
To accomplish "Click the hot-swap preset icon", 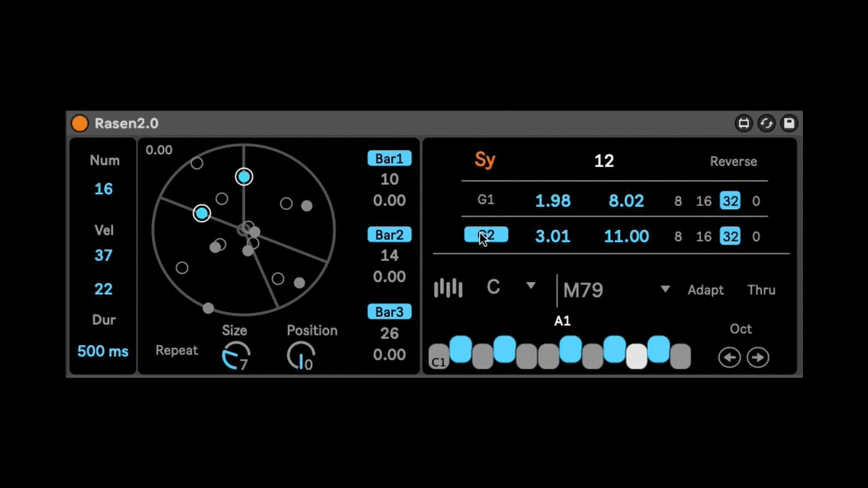I will click(766, 123).
